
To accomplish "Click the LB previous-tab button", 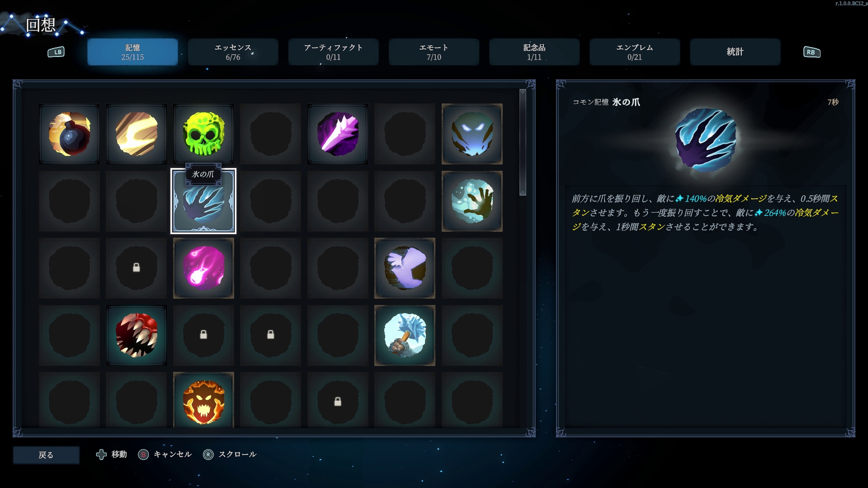I will pos(56,52).
